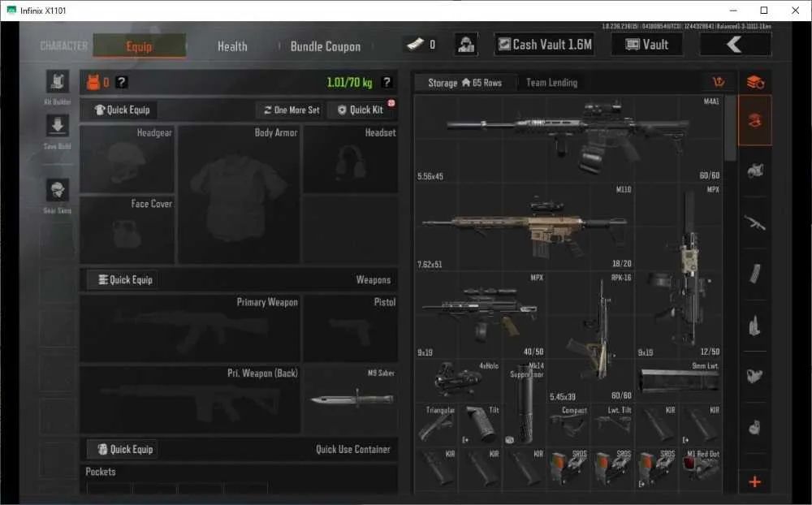Viewport: 812px width, 505px height.
Task: Select the helmet category filter icon
Action: click(754, 170)
